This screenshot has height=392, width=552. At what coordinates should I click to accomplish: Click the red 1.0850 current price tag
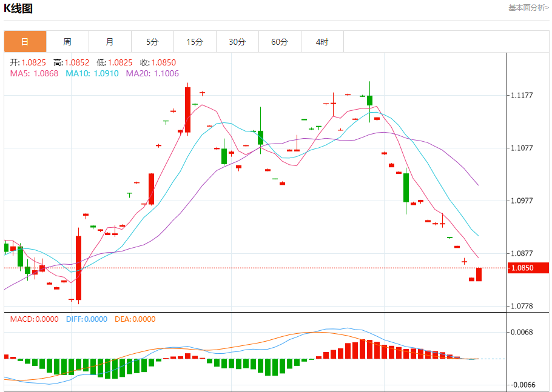coord(528,268)
